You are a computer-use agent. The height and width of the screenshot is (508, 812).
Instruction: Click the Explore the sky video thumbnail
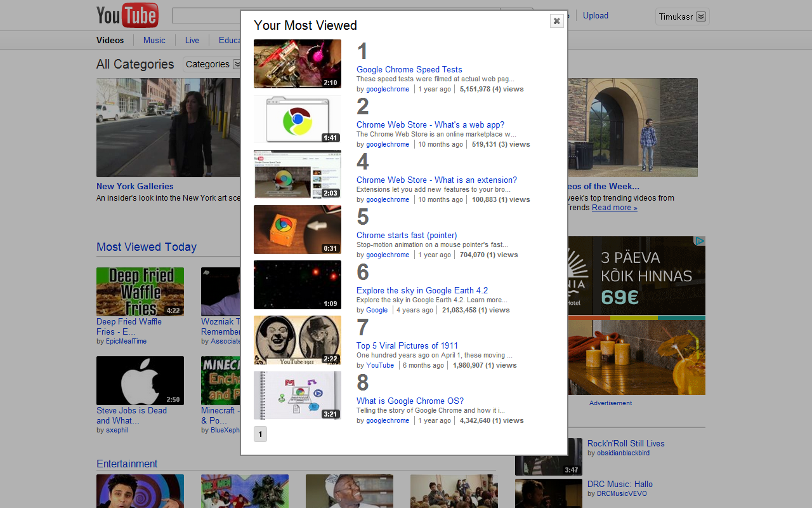(298, 284)
